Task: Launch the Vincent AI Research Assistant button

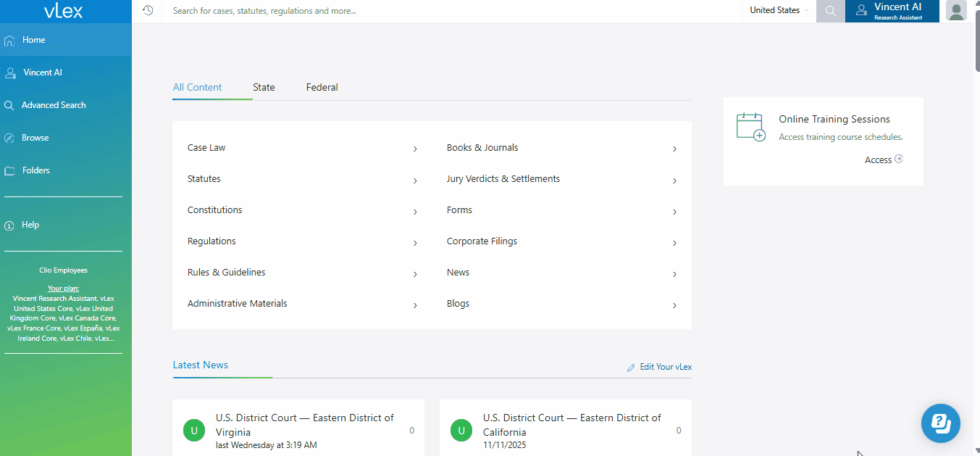Action: [x=892, y=11]
